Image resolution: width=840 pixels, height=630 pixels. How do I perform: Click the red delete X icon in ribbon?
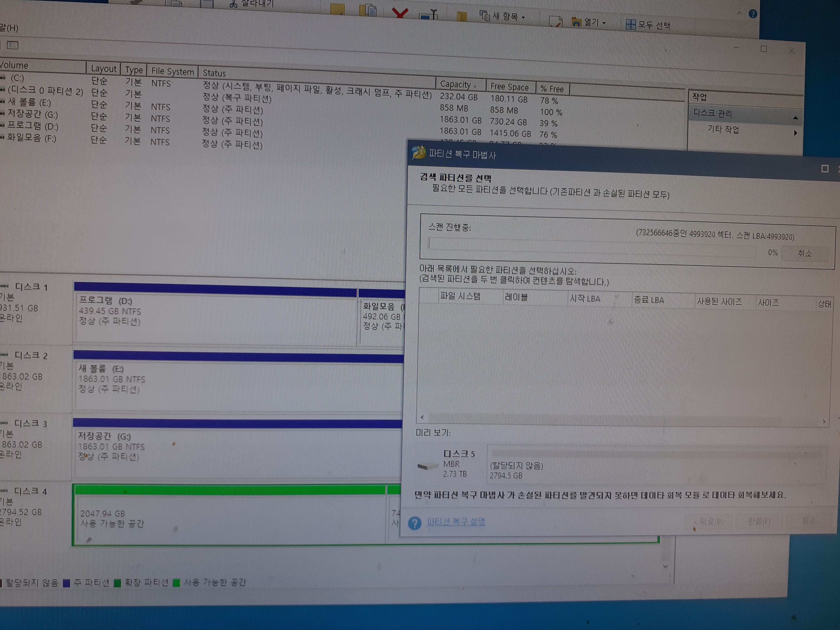click(400, 13)
